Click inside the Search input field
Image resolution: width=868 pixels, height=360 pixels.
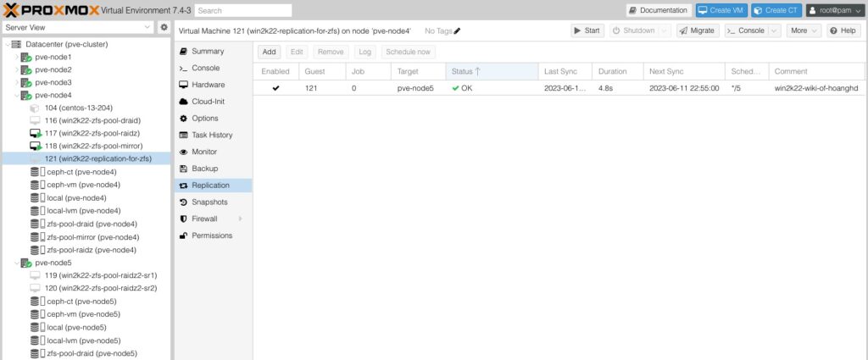(243, 10)
